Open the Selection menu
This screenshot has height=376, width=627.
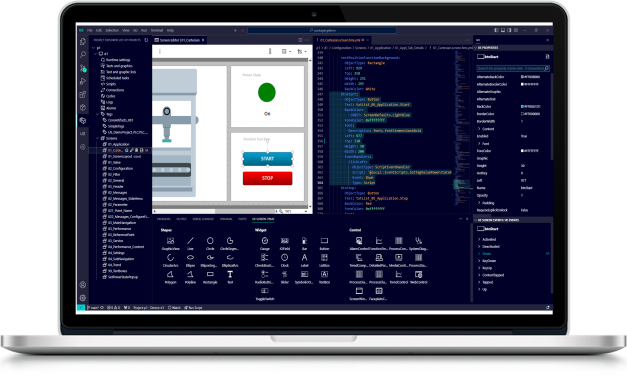point(112,30)
